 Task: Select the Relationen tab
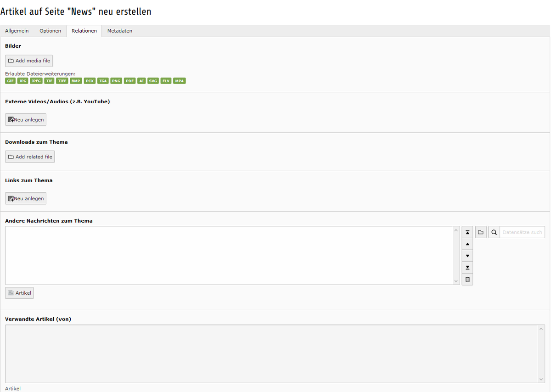click(x=84, y=31)
